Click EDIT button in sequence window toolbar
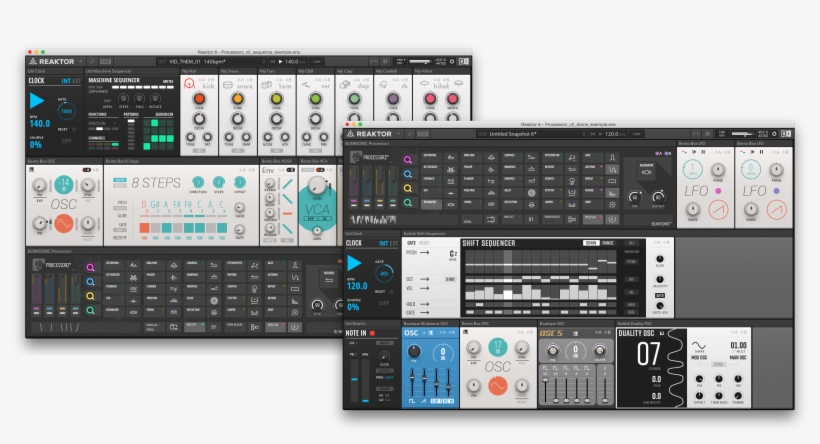Image resolution: width=820 pixels, height=444 pixels. [106, 61]
